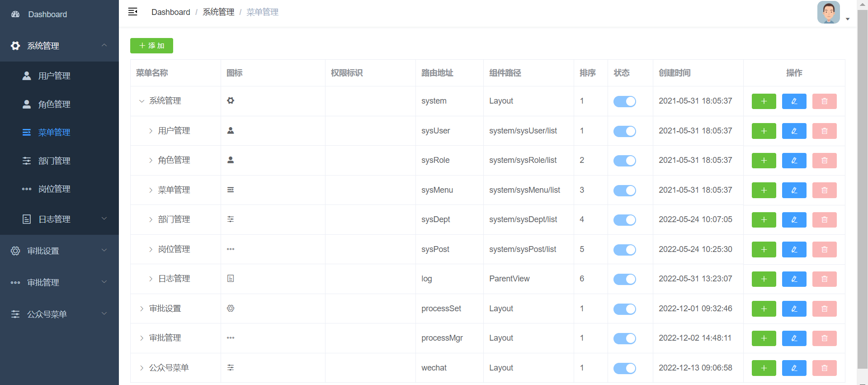Open Dashboard in the sidebar
This screenshot has height=385, width=868.
tap(59, 14)
